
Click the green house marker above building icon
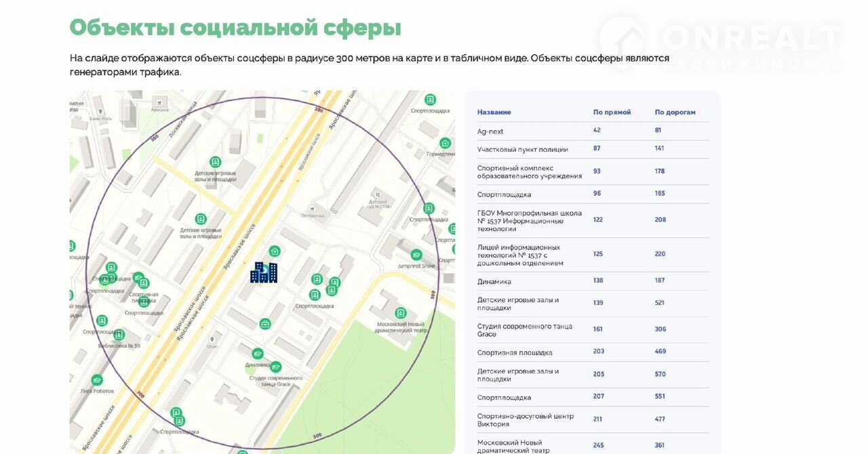(275, 251)
